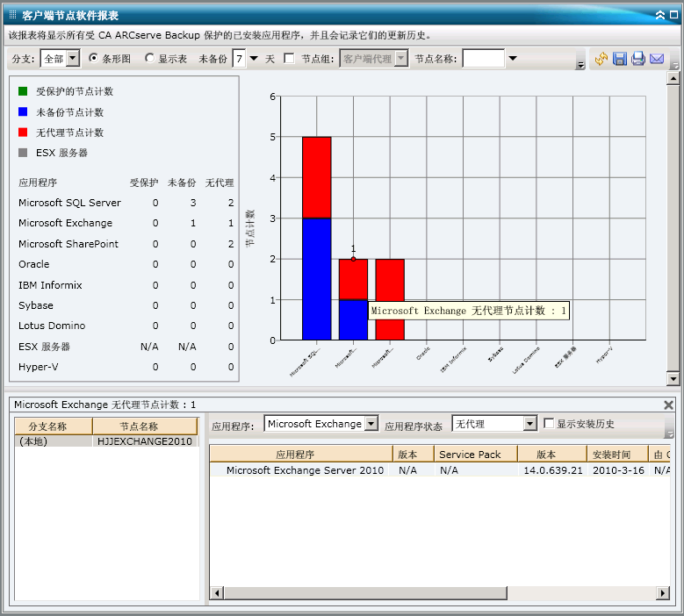Open the 节点名称 dropdown arrow
This screenshot has width=684, height=616.
[x=513, y=59]
